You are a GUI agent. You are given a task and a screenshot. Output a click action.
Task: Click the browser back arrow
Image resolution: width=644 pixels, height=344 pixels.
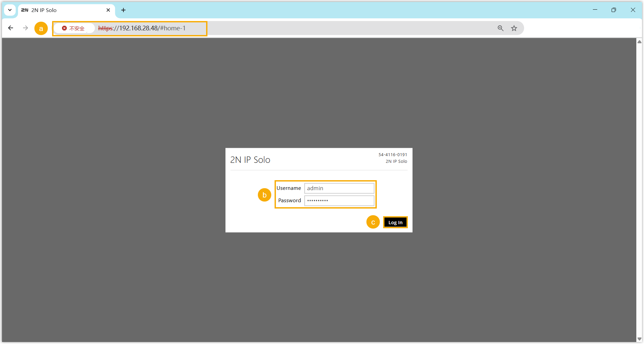pyautogui.click(x=11, y=28)
